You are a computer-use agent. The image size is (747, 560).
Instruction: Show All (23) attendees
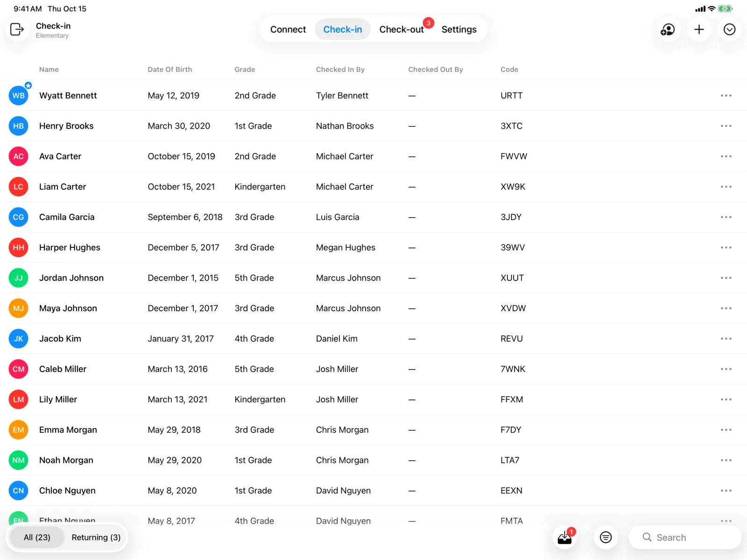37,538
